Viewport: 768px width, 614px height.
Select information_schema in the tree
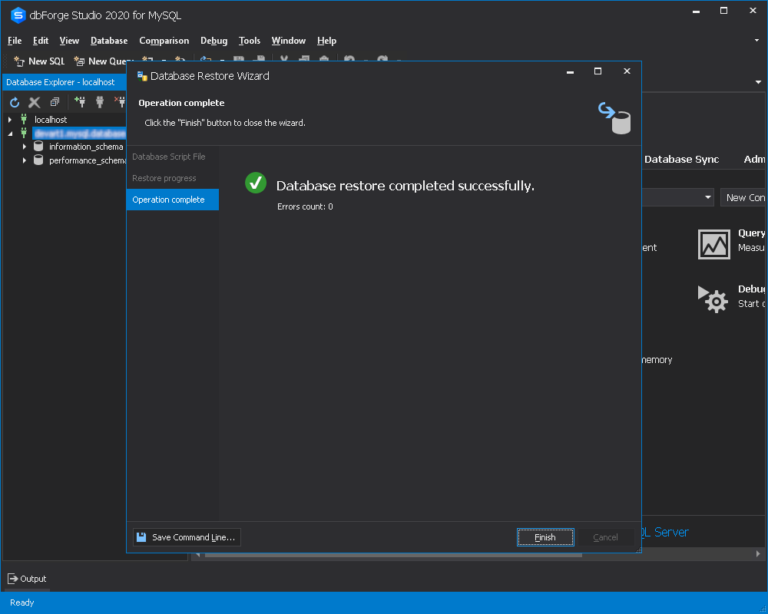86,147
